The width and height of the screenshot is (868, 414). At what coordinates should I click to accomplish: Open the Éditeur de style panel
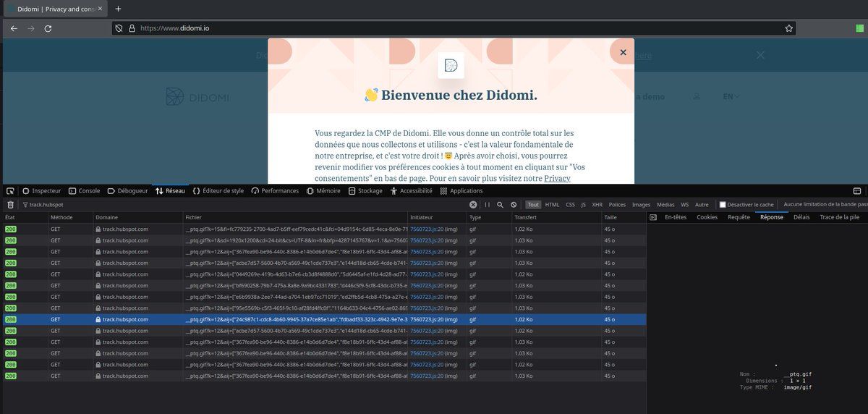coord(218,191)
